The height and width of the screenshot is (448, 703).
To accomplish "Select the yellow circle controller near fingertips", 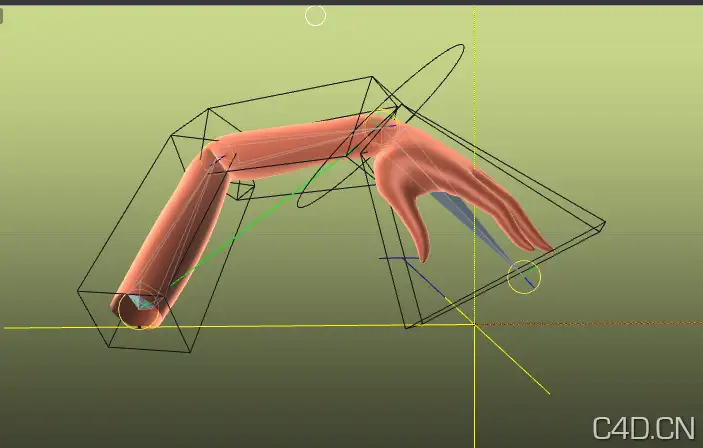I will point(524,277).
